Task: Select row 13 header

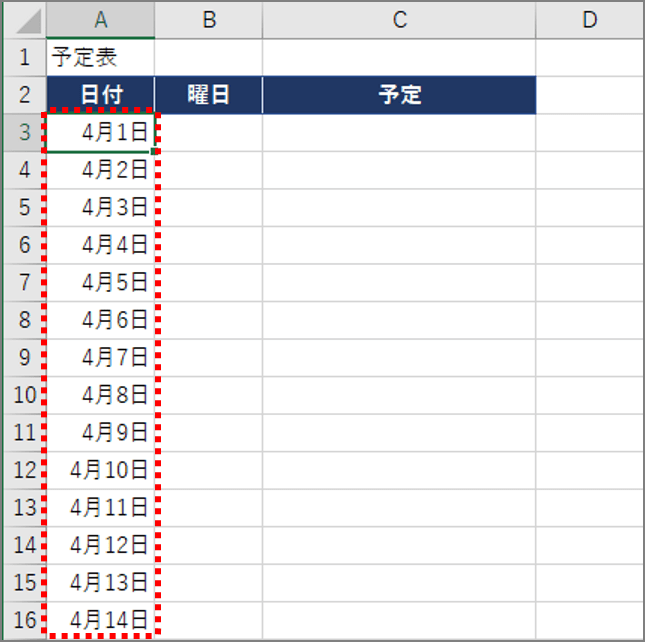Action: click(x=25, y=508)
